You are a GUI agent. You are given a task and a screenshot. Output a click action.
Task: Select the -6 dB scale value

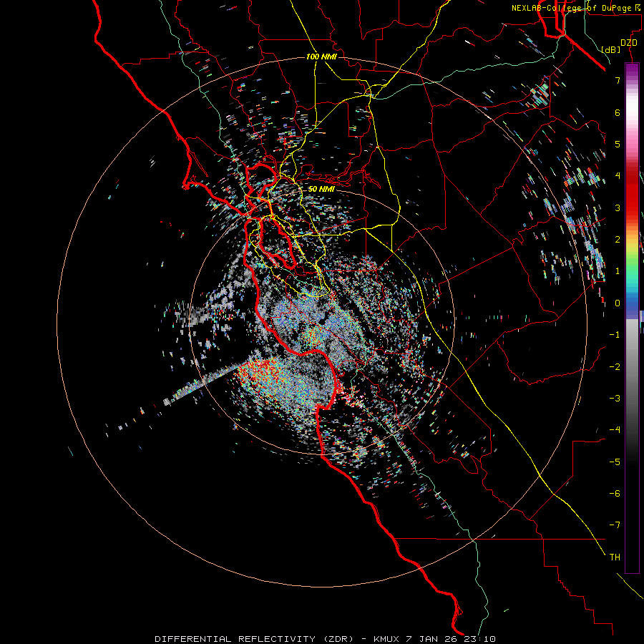tap(615, 494)
